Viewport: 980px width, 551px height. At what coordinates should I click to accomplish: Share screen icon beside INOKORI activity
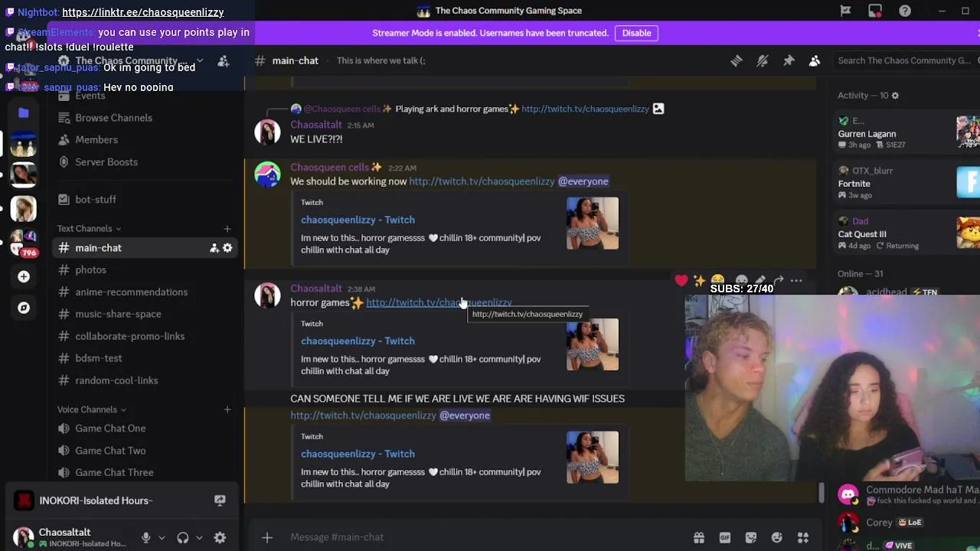pos(220,500)
